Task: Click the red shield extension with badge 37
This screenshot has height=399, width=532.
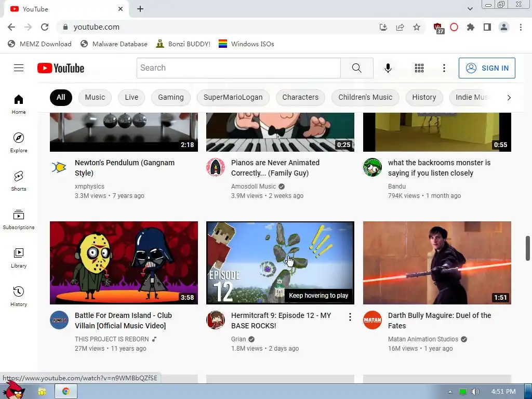Action: pos(438,28)
